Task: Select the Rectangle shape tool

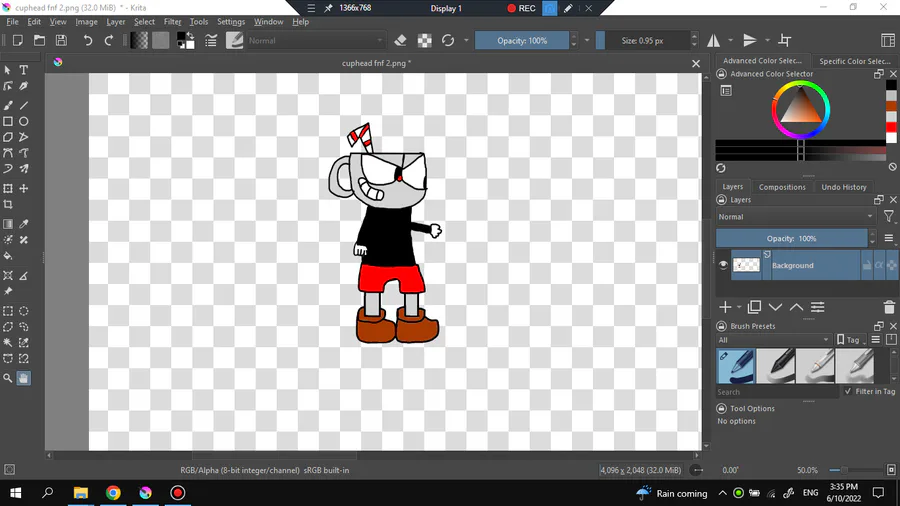Action: [x=8, y=122]
